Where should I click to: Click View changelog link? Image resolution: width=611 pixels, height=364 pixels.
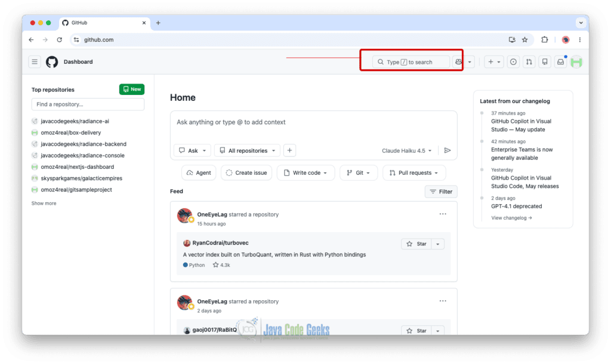511,218
